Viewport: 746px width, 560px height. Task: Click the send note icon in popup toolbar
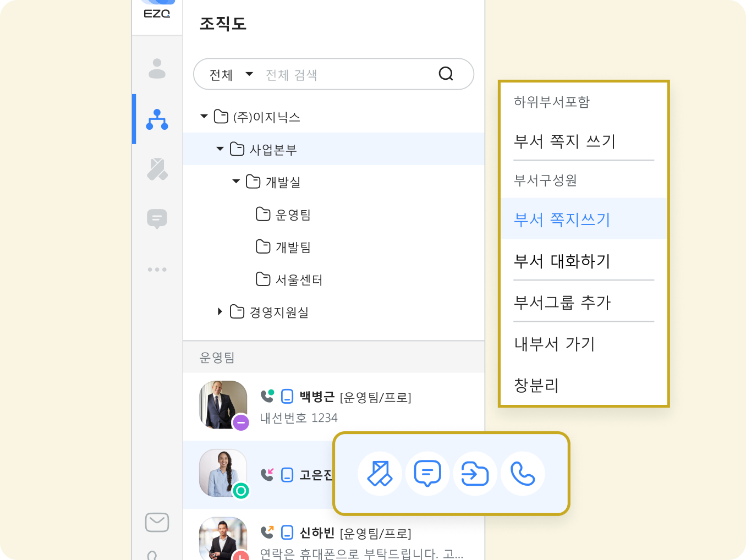click(380, 474)
